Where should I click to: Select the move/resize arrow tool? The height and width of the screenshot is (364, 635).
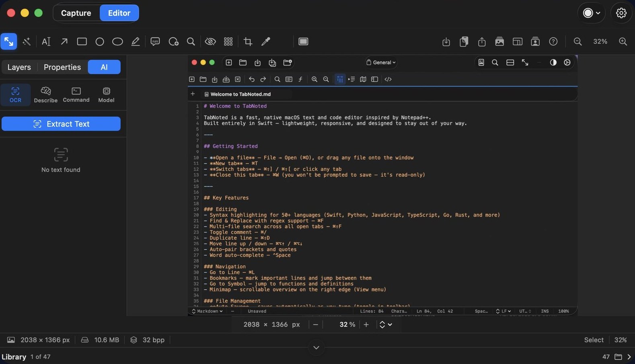click(x=9, y=41)
